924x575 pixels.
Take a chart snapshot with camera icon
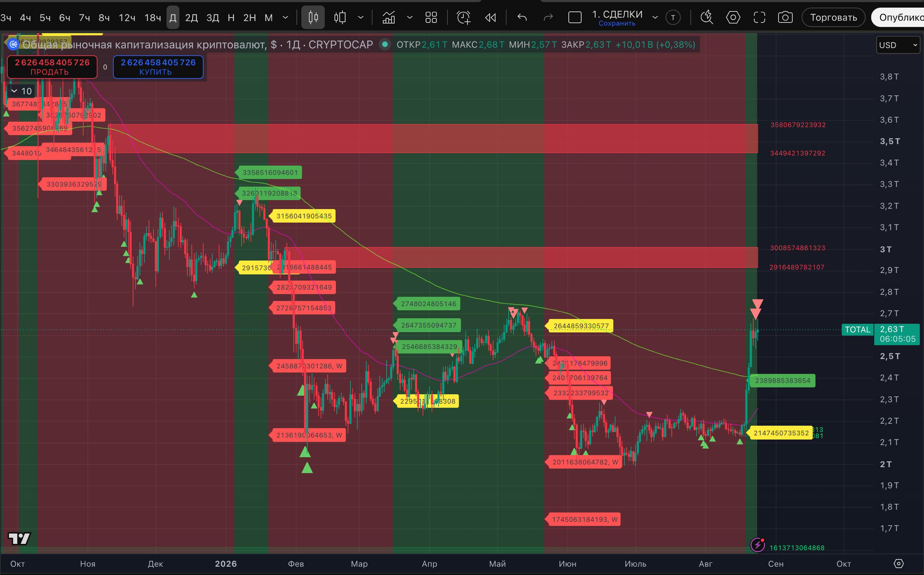coord(785,17)
